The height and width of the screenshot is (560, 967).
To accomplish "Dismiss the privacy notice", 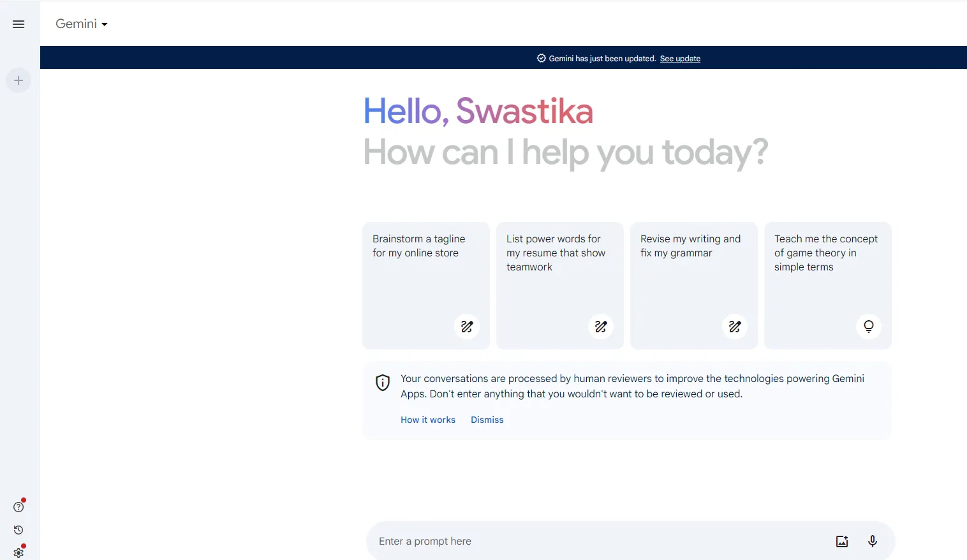I will (x=487, y=420).
